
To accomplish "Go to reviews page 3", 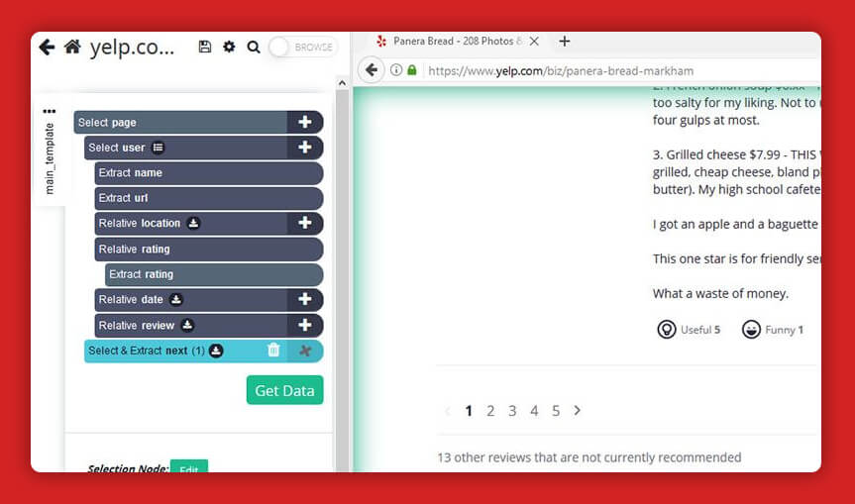I will [512, 411].
